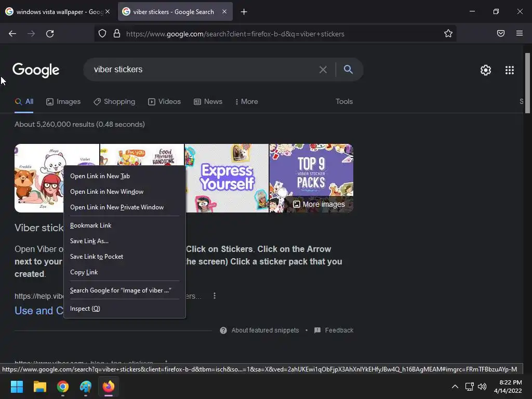Run the search with the magnifier icon
The width and height of the screenshot is (532, 399).
pyautogui.click(x=348, y=70)
